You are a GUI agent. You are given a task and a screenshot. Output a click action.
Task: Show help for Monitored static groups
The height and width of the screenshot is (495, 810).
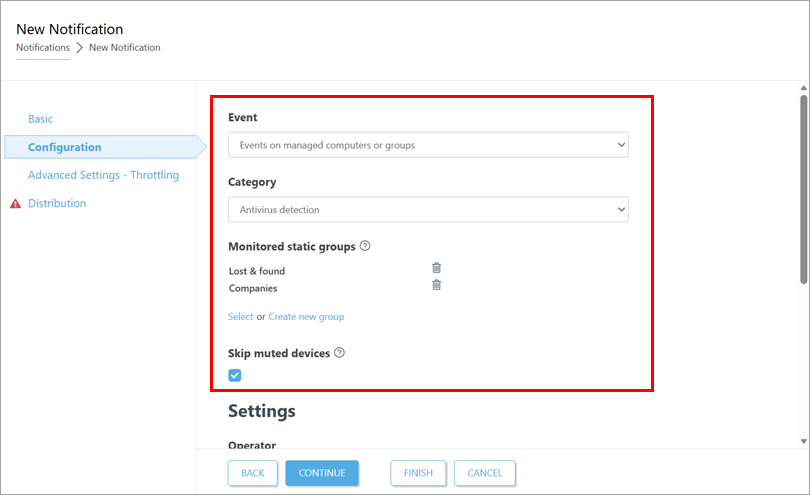point(365,246)
